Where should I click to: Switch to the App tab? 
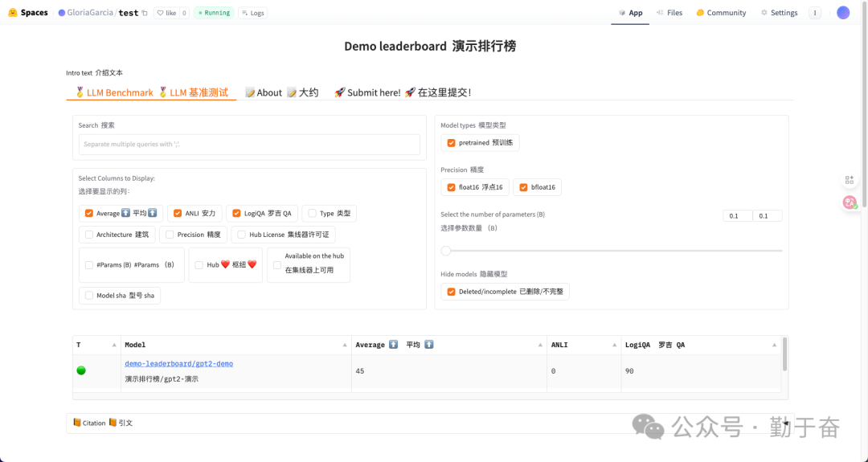coord(631,13)
